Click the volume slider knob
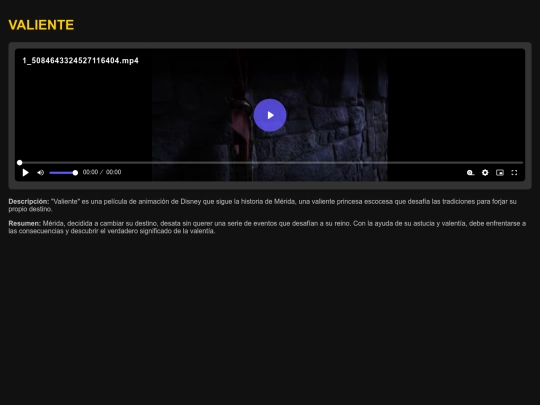The image size is (540, 405). pyautogui.click(x=75, y=173)
